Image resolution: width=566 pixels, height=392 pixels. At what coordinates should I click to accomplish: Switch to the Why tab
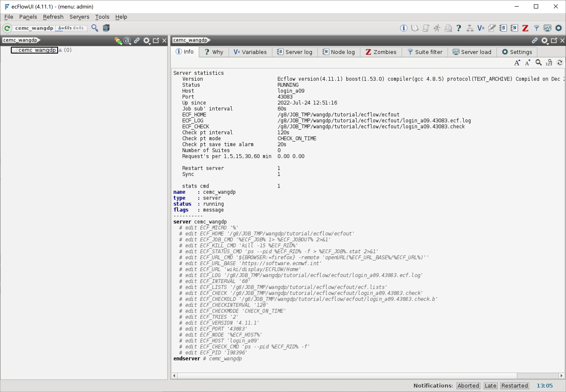click(214, 52)
